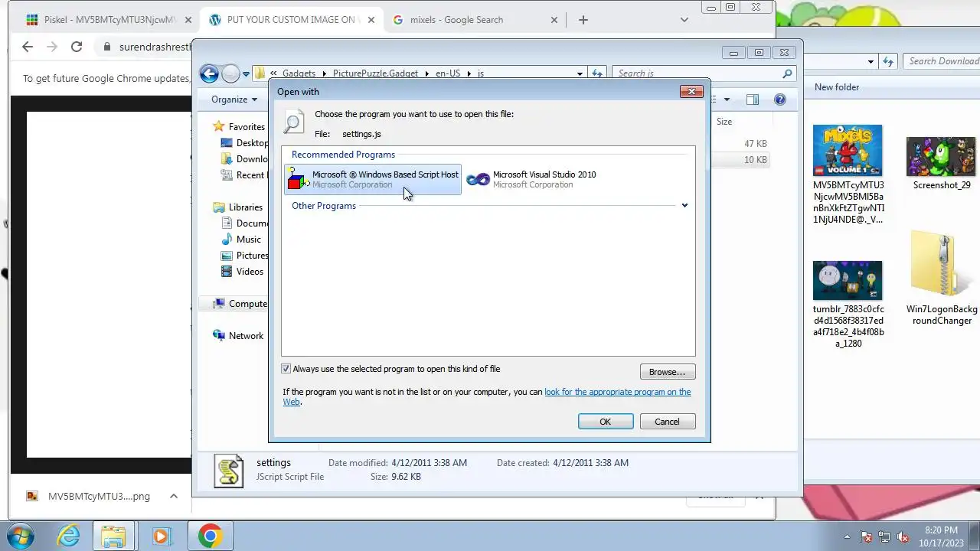Image resolution: width=980 pixels, height=551 pixels.
Task: Toggle 'Always use the selected program' checkbox
Action: pyautogui.click(x=286, y=369)
